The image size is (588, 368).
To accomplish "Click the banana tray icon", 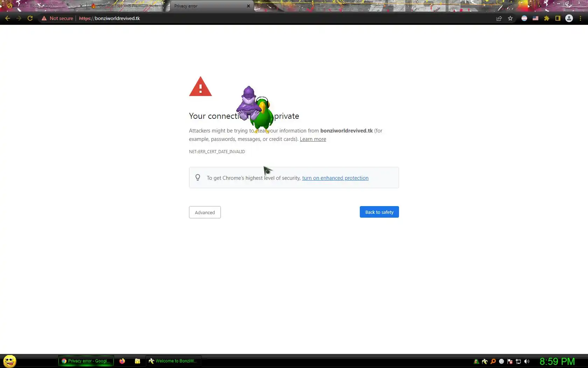I will tap(485, 361).
